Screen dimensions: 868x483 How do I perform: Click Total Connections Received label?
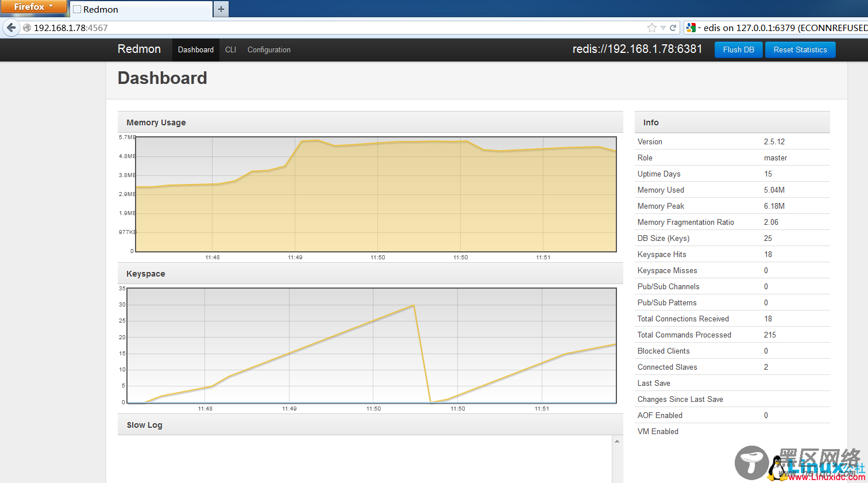[683, 319]
